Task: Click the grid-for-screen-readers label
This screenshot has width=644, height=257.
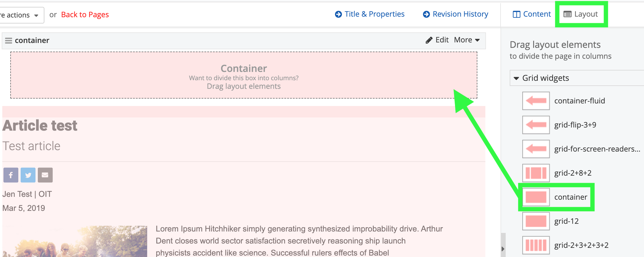Action: (597, 149)
